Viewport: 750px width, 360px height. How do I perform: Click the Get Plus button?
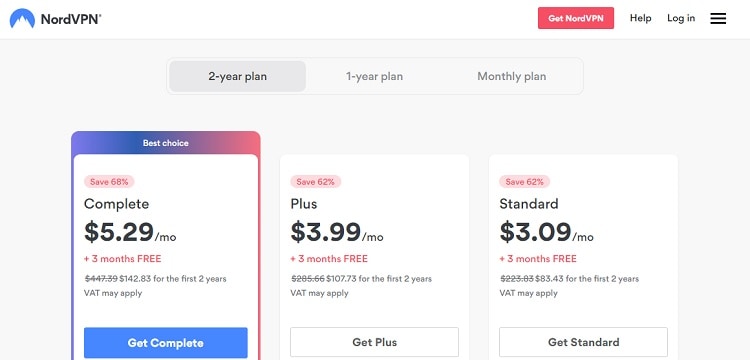click(375, 342)
